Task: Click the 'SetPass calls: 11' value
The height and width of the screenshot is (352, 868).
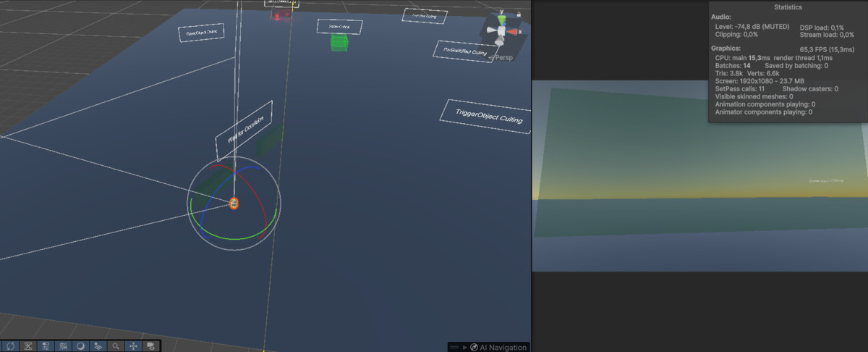Action: (x=740, y=88)
